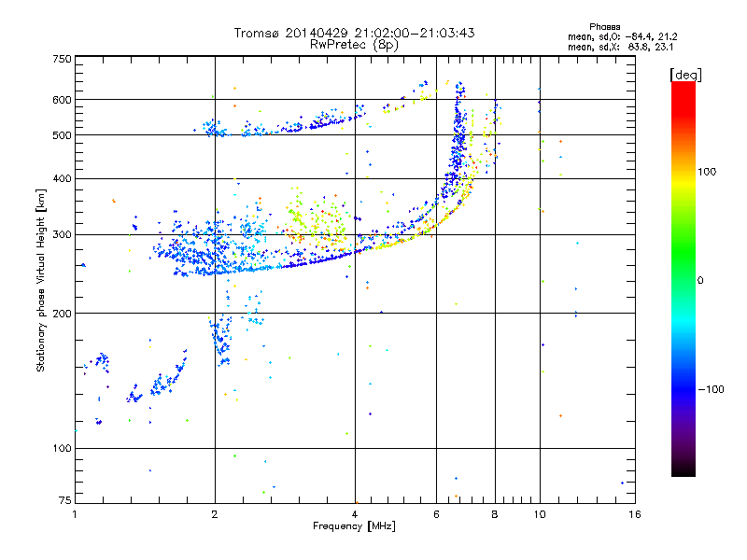
Task: Click the '-100' colorbar tick label
Action: (711, 389)
